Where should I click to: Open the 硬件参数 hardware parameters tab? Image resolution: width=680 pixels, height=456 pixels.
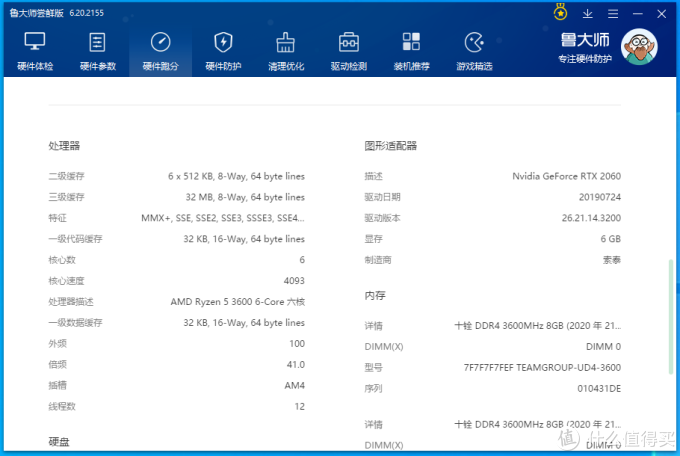[x=98, y=52]
